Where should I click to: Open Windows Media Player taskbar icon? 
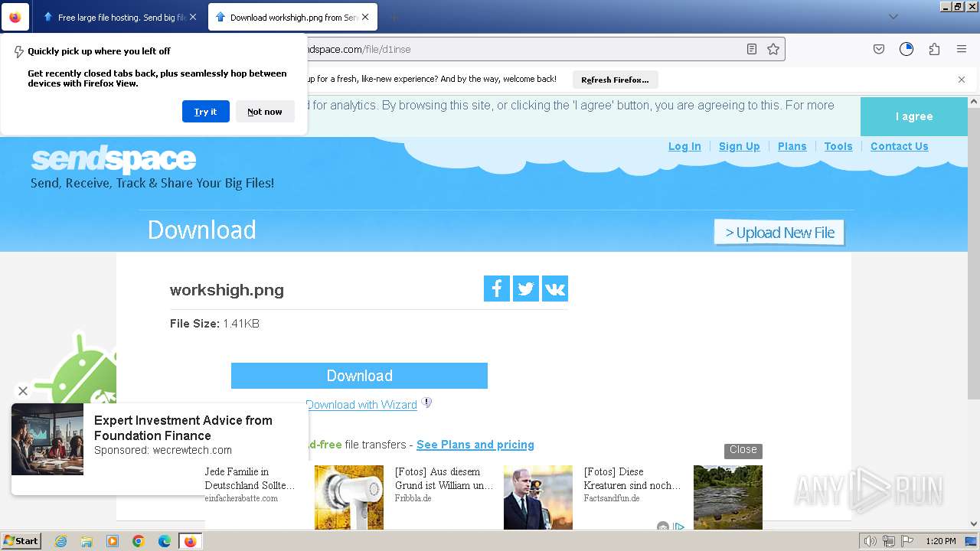pyautogui.click(x=113, y=541)
